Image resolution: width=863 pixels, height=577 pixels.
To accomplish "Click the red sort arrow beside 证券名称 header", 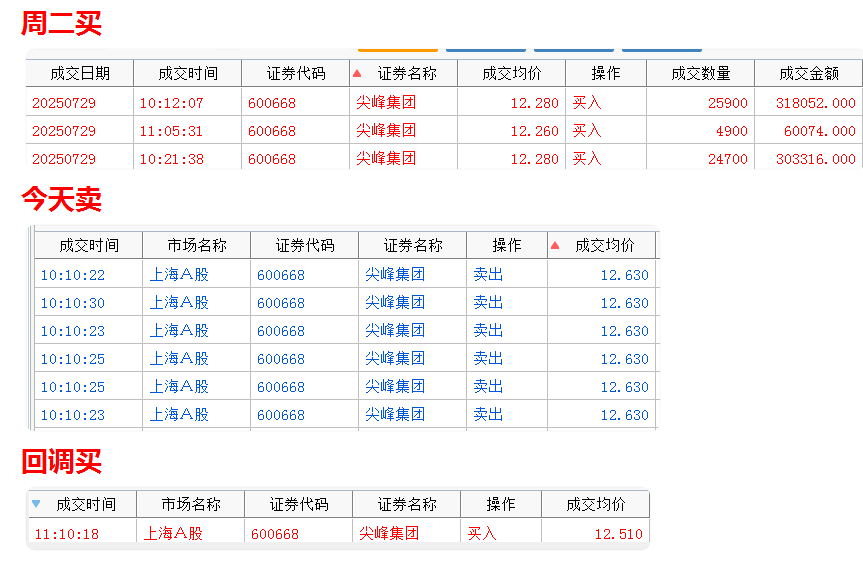I will pyautogui.click(x=357, y=73).
